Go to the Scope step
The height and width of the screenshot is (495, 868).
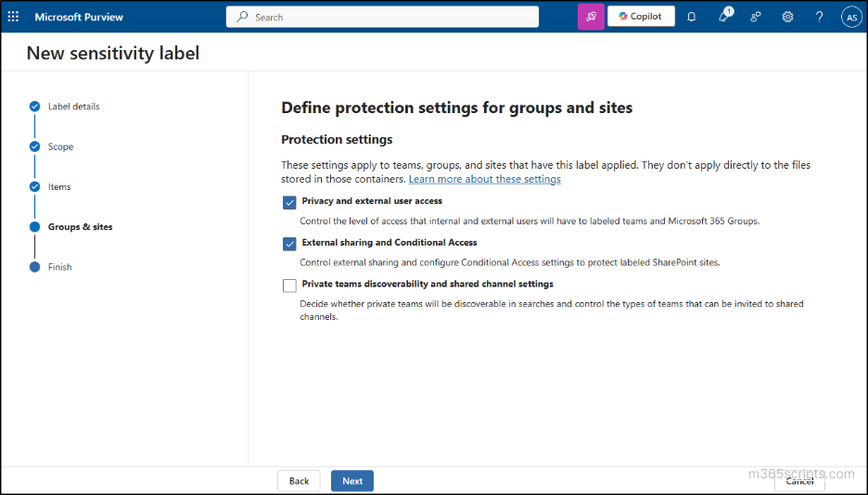[x=60, y=146]
